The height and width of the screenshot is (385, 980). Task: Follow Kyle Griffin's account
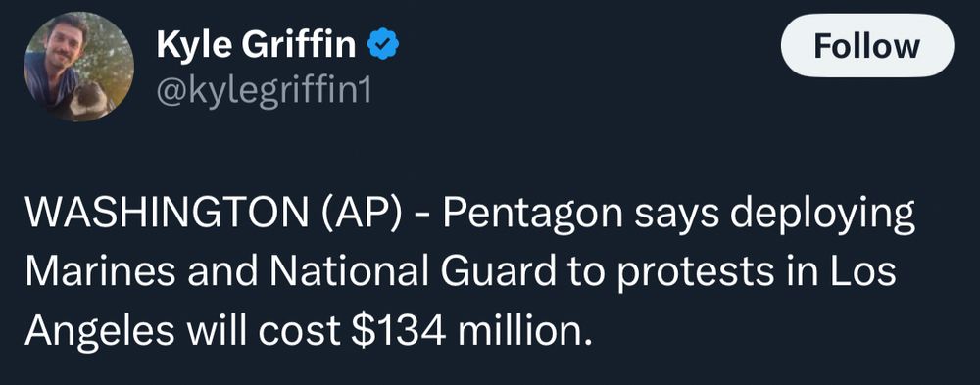tap(867, 46)
